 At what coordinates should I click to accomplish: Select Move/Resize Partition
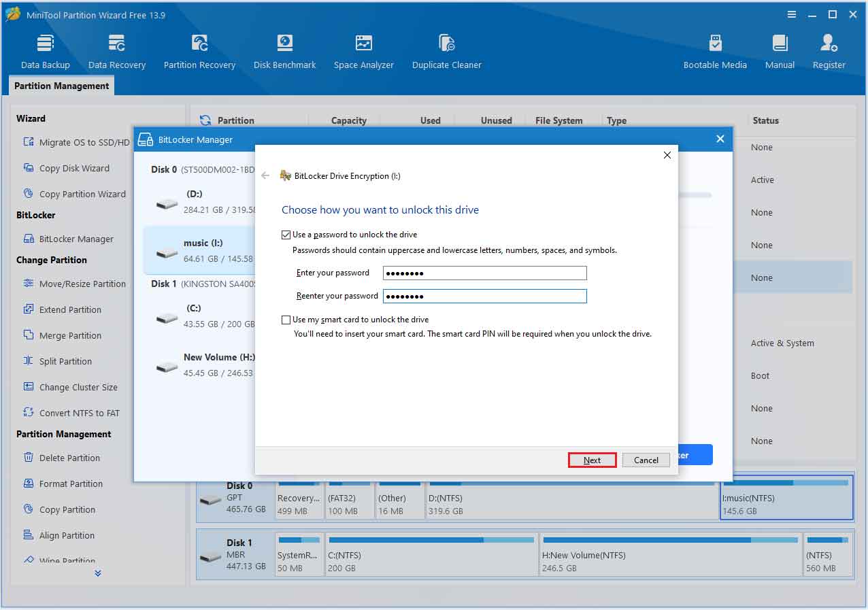click(75, 284)
